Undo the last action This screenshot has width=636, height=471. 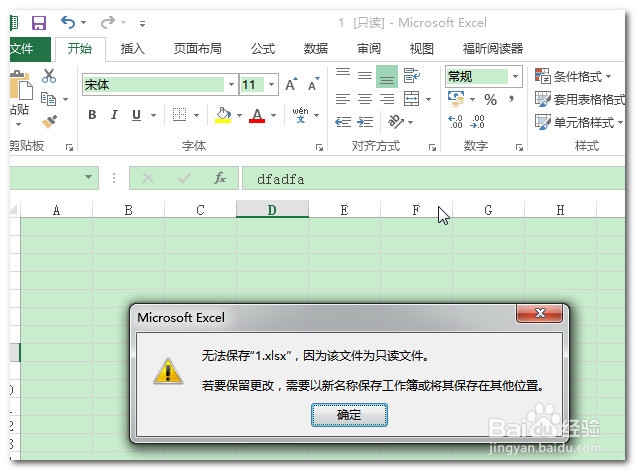[x=68, y=22]
